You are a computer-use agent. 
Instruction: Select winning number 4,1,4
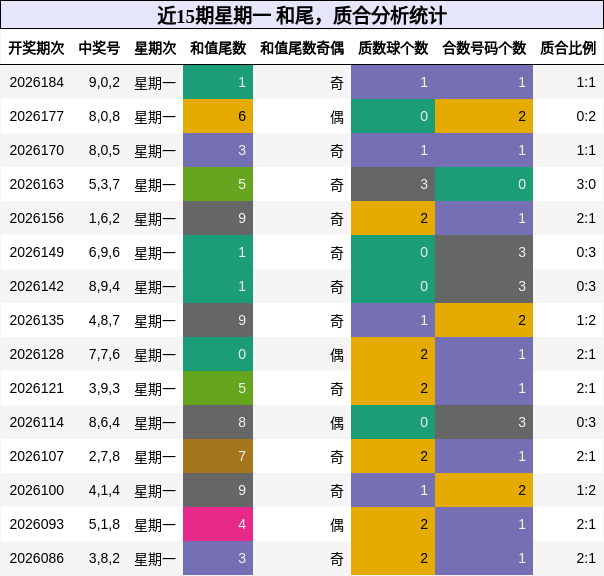104,490
